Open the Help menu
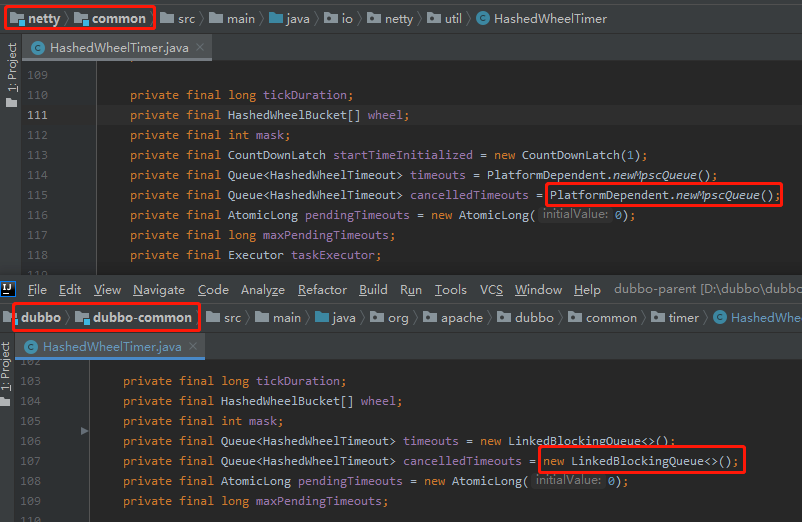 pyautogui.click(x=587, y=290)
